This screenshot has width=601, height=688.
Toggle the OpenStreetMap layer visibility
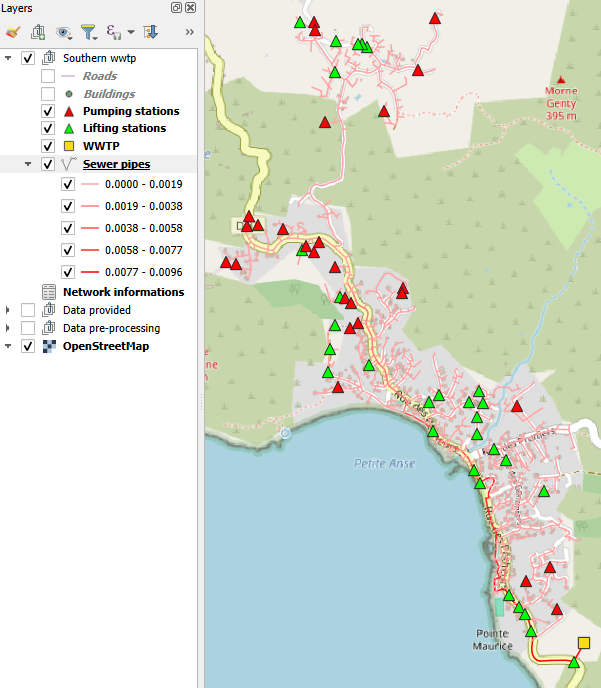28,346
